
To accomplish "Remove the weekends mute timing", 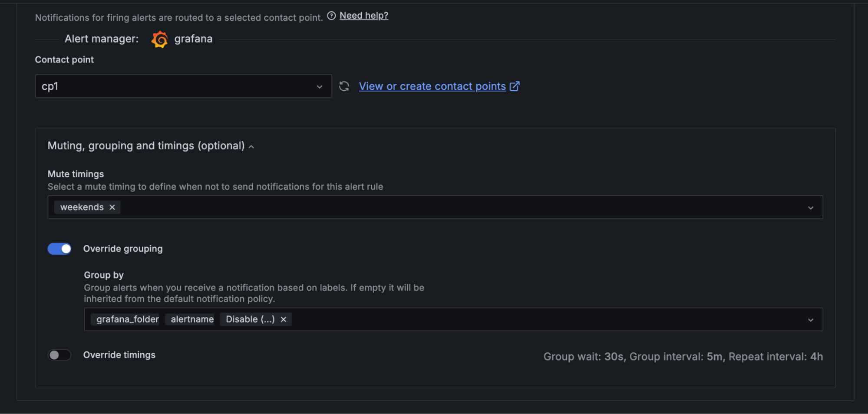I will [112, 207].
